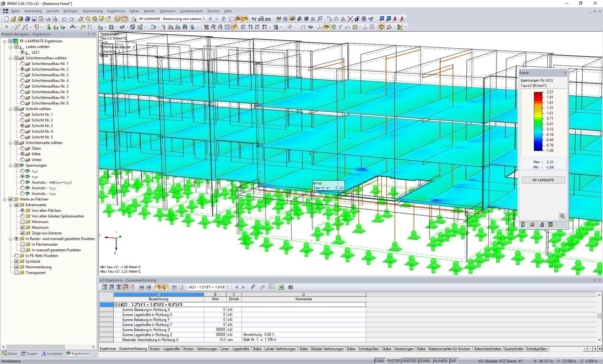Toggle RASTER button in status bar
The height and width of the screenshot is (364, 603).
tap(394, 361)
